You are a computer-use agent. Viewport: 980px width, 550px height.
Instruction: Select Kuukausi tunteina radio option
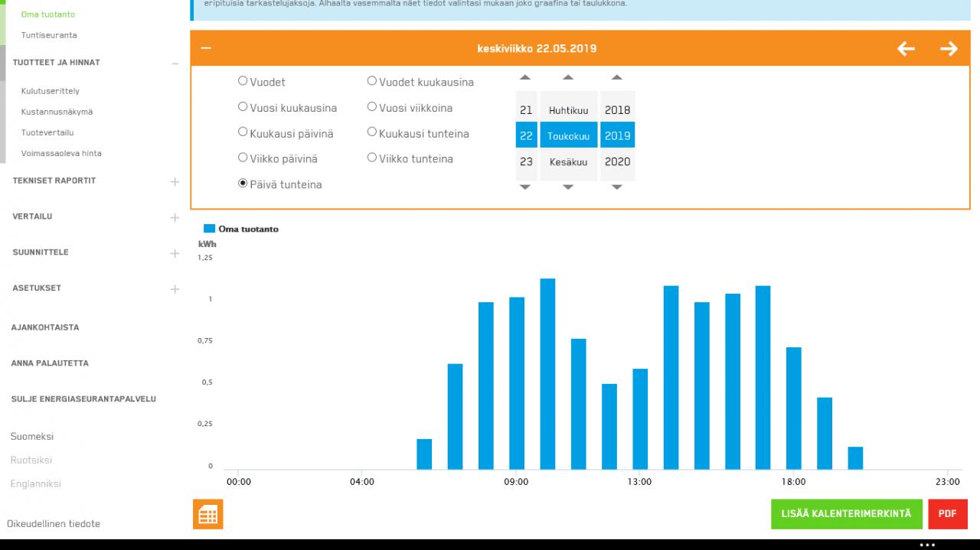(x=372, y=132)
